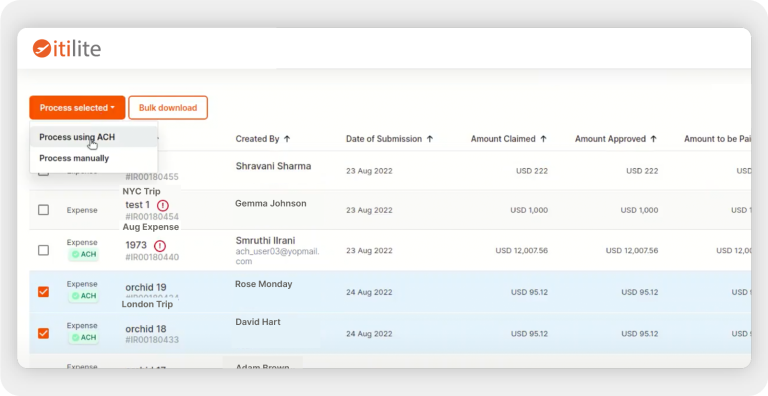This screenshot has width=768, height=396.
Task: Click Amount Approved USD 1,000
Action: [639, 210]
